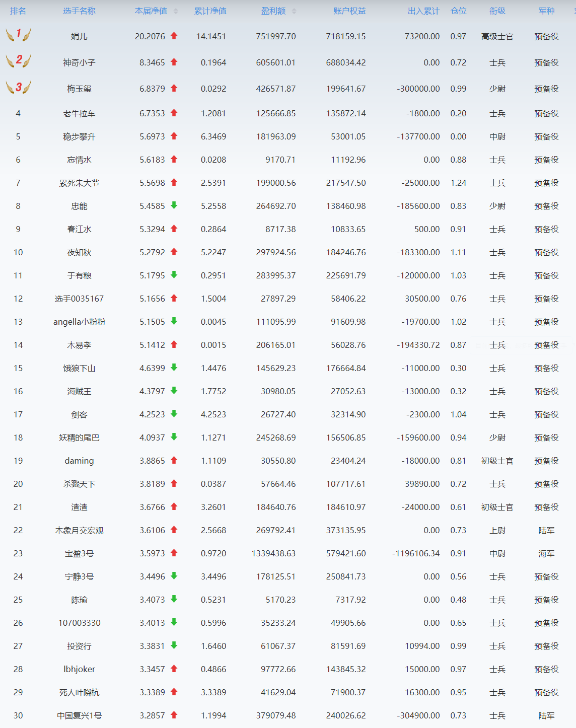576x728 pixels.
Task: Sort by 盈利额 using its sort arrows
Action: click(294, 11)
